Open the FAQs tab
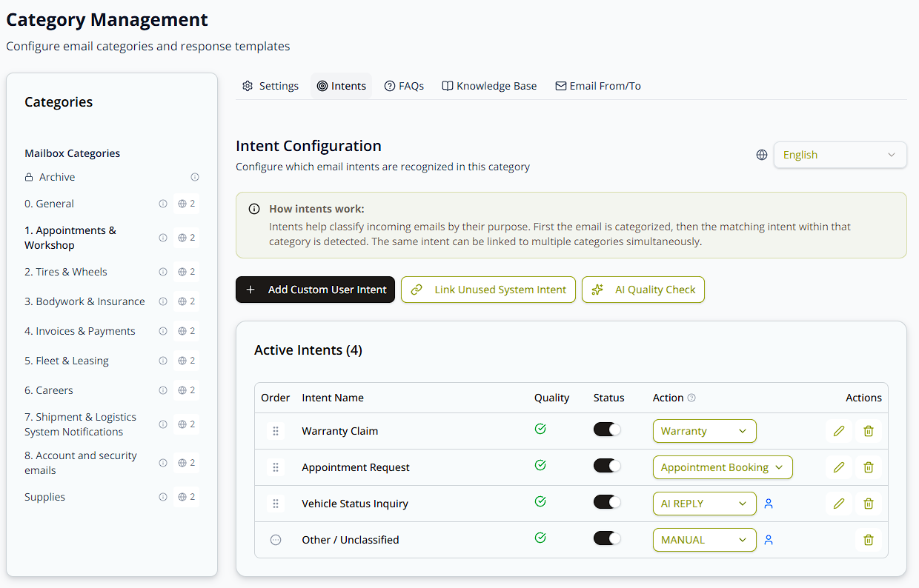The height and width of the screenshot is (588, 919). coord(404,86)
